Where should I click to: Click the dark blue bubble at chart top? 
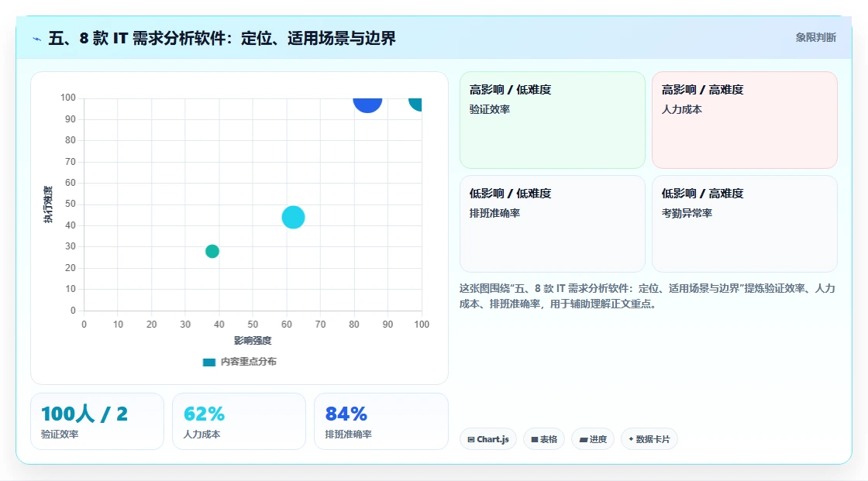(x=367, y=105)
